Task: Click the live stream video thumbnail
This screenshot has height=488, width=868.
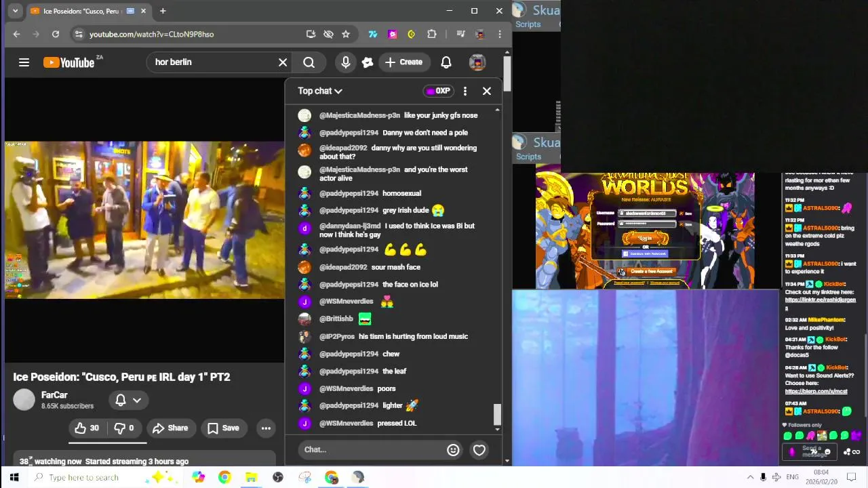Action: pos(144,220)
